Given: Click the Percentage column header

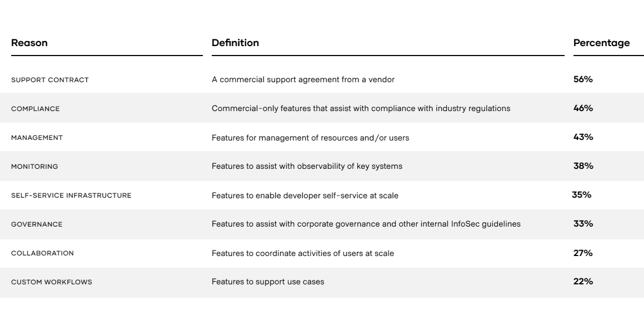Looking at the screenshot, I should [601, 43].
